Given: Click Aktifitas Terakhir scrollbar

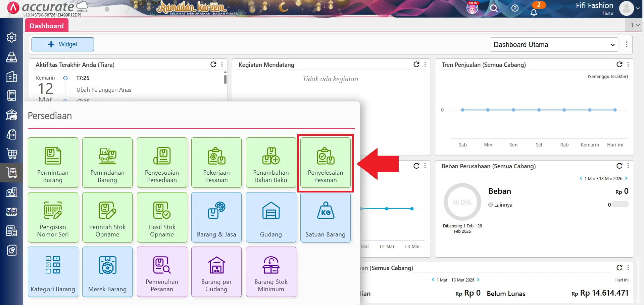Looking at the screenshot, I should click(x=225, y=79).
